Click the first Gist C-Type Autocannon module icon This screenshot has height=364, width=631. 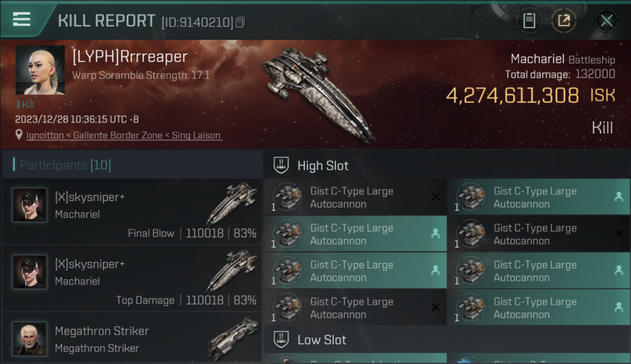287,198
